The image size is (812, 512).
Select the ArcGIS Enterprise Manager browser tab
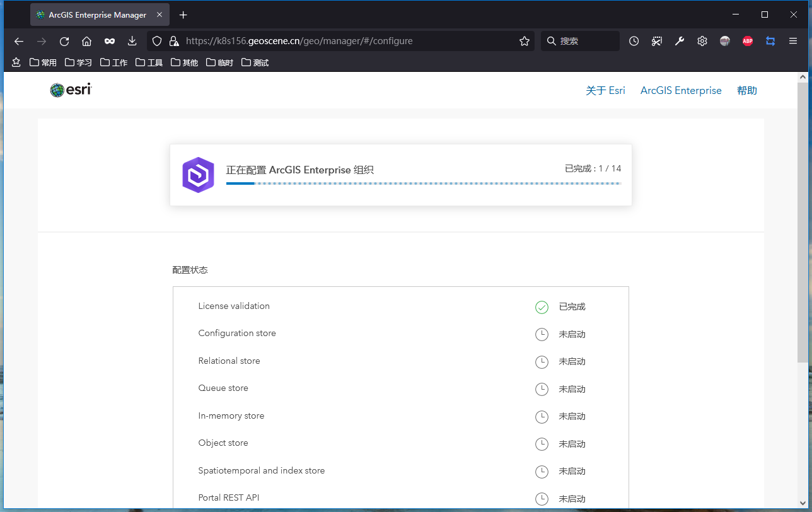[x=100, y=15]
